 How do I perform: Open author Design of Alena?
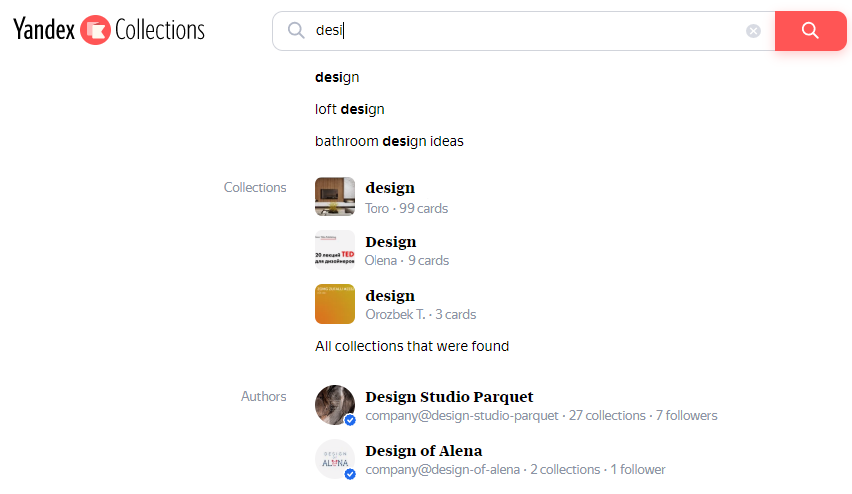424,451
